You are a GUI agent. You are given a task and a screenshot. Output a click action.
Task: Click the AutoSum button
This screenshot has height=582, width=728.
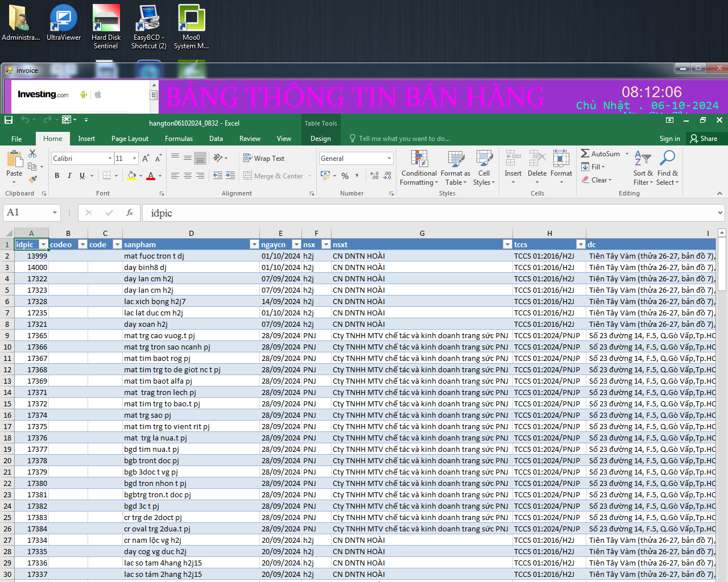(x=601, y=154)
